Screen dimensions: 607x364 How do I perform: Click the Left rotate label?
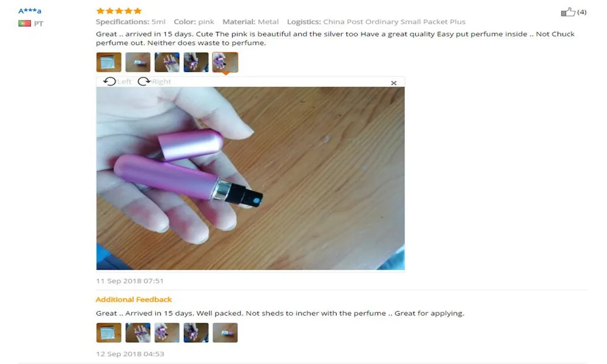click(x=124, y=82)
